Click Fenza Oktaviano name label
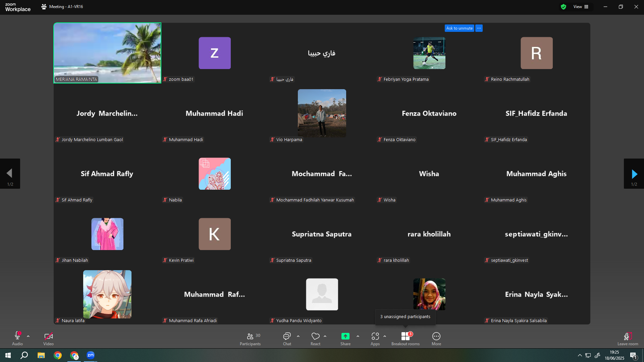Screen dimensions: 644x362 (399, 139)
